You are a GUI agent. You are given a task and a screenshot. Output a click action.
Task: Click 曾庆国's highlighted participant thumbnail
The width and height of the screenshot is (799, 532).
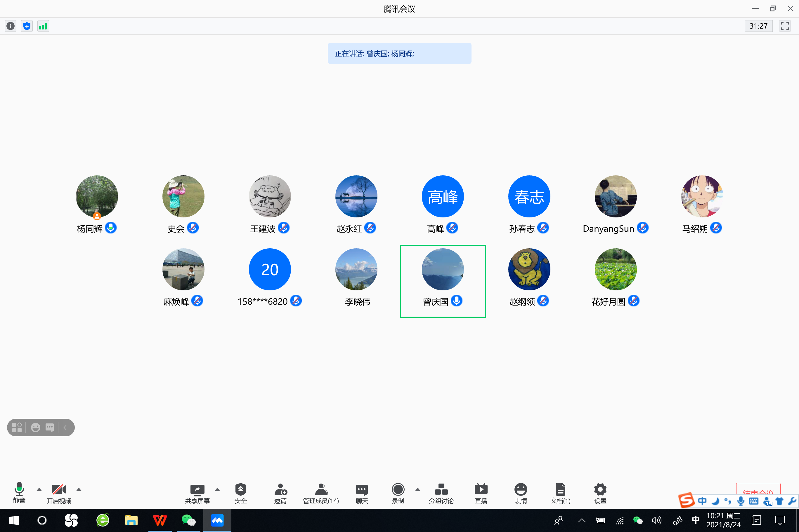[443, 270]
